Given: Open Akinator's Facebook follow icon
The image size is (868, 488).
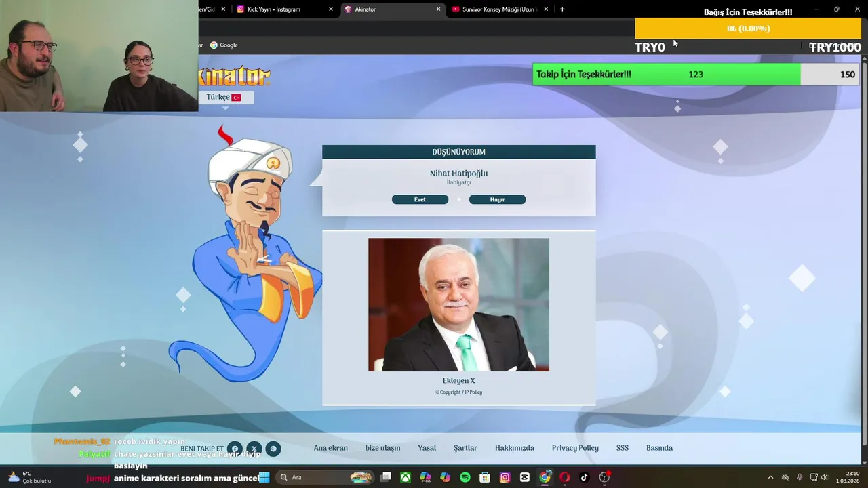Looking at the screenshot, I should 235,449.
